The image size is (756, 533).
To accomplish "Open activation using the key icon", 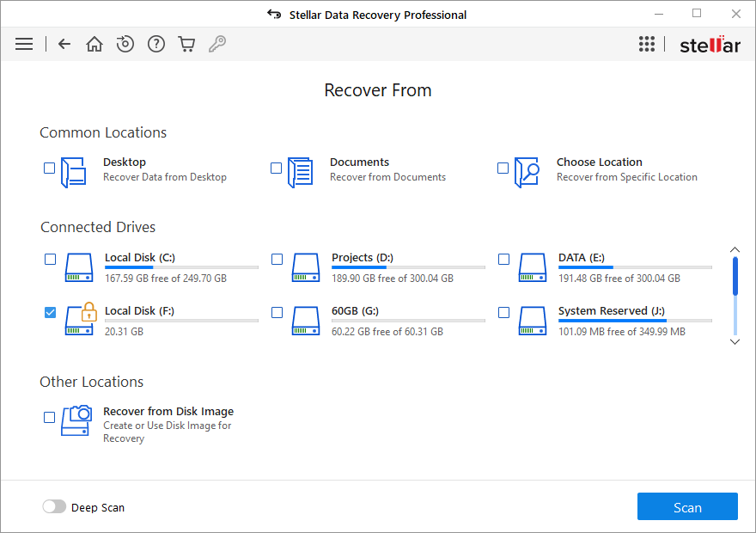I will tap(217, 43).
